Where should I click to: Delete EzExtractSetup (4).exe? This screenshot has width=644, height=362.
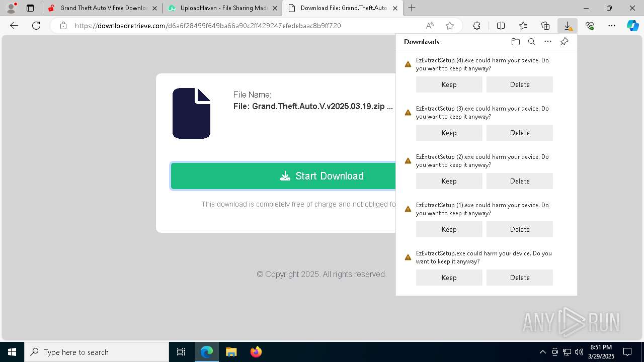click(520, 84)
